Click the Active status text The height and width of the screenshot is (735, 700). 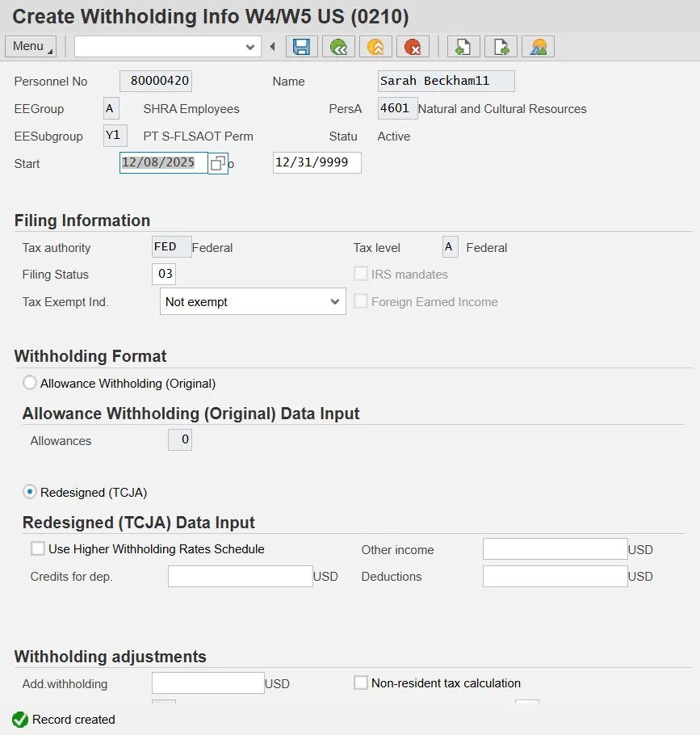click(x=394, y=136)
